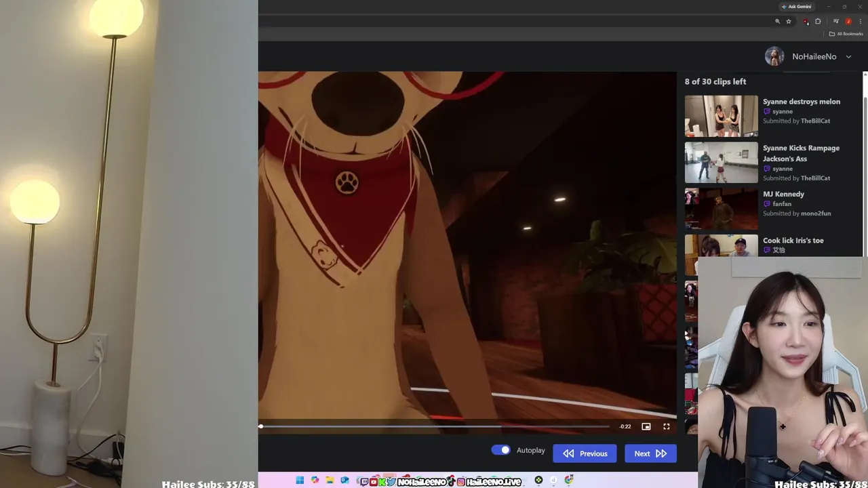Open the Syanne destroys melon thumbnail
This screenshot has width=868, height=488.
pyautogui.click(x=721, y=116)
